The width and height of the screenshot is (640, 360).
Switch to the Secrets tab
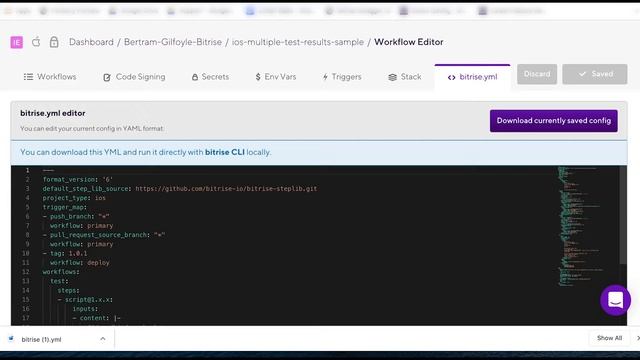pyautogui.click(x=210, y=77)
